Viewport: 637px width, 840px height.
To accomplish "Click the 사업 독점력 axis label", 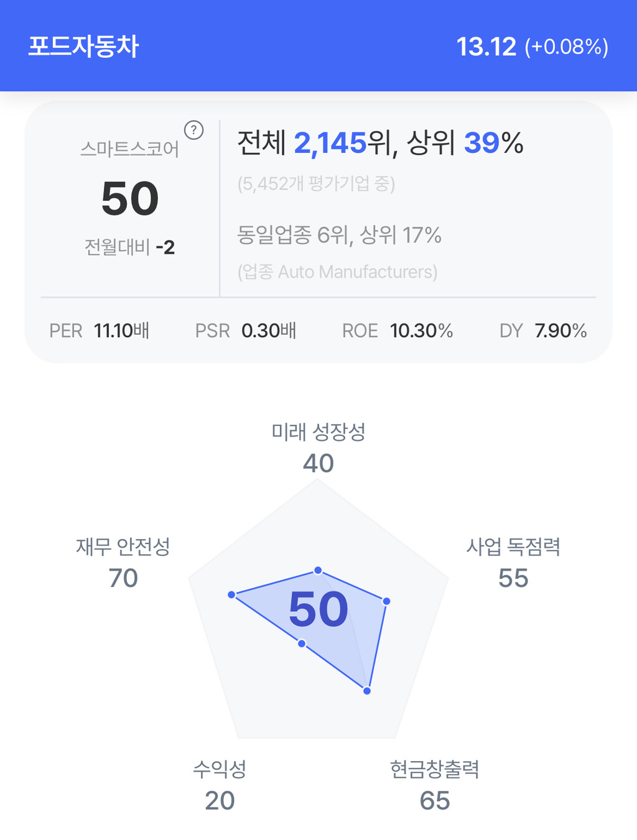I will 513,547.
